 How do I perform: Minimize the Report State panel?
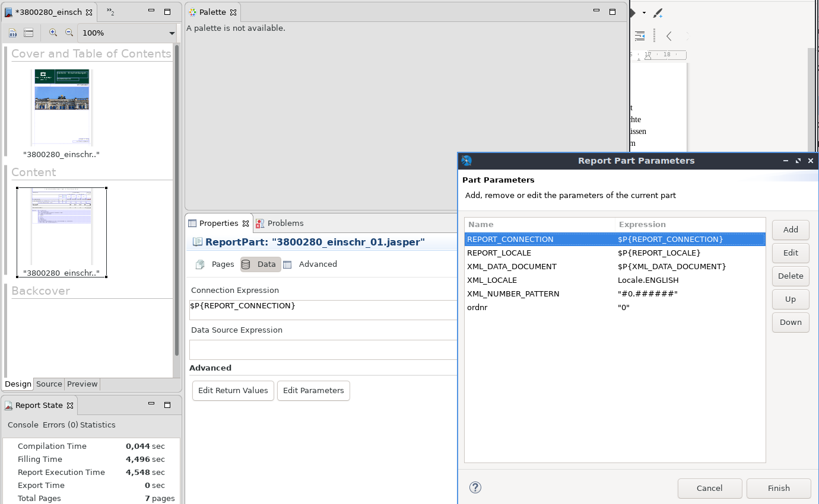tap(151, 405)
